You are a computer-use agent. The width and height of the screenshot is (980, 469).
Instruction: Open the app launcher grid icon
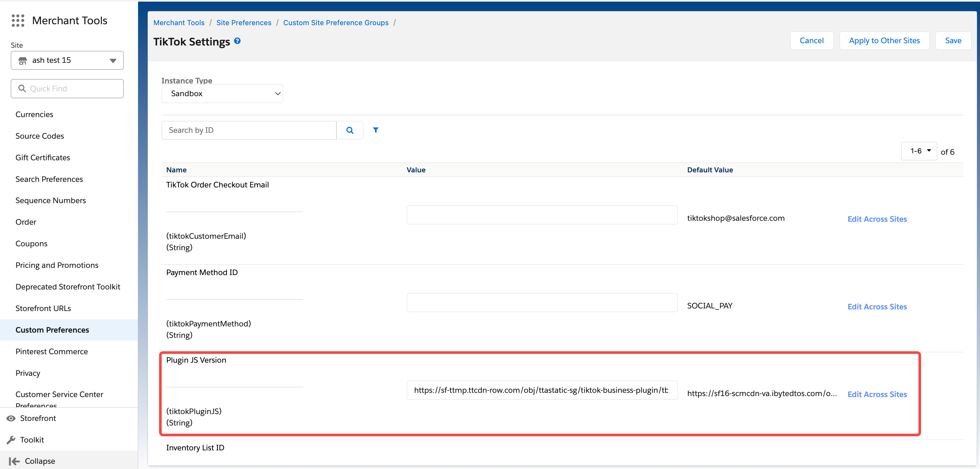click(18, 21)
